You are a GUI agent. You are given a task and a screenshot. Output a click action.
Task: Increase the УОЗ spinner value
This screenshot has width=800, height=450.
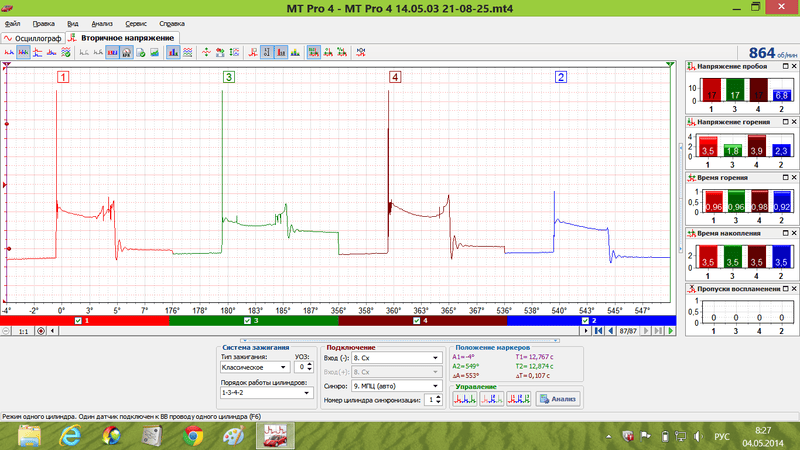(x=312, y=364)
